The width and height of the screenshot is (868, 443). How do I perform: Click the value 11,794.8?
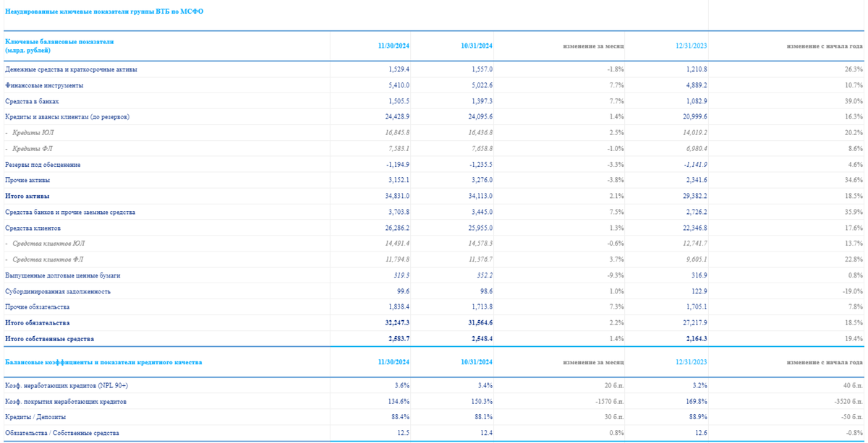398,259
